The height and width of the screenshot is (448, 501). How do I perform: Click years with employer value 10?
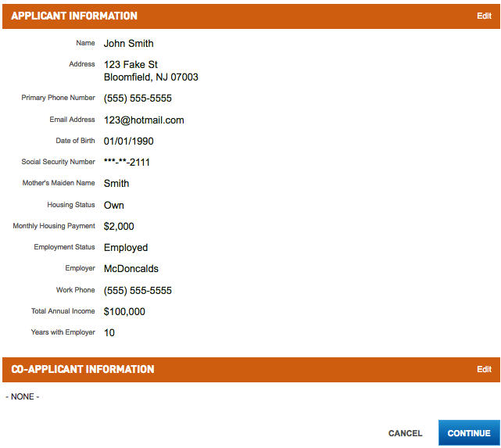[109, 332]
